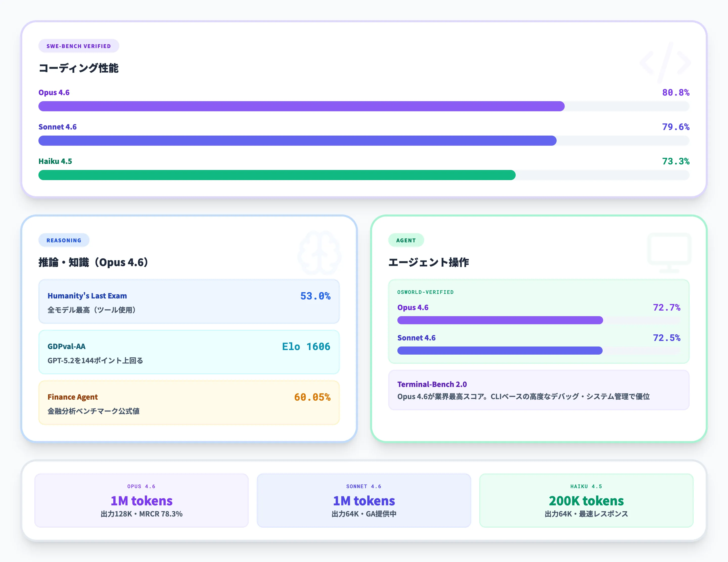Image resolution: width=728 pixels, height=562 pixels.
Task: Select the Humanity's Last Exam card
Action: (x=189, y=302)
